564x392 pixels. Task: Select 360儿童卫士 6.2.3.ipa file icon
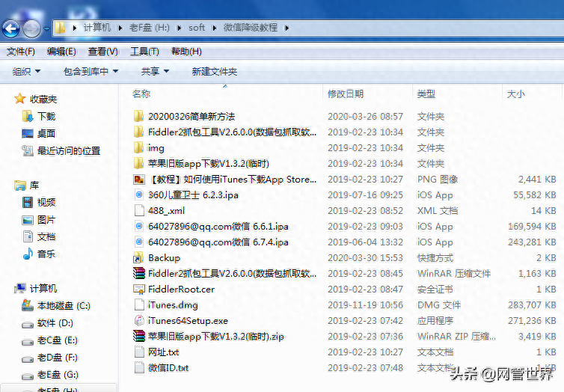(139, 195)
